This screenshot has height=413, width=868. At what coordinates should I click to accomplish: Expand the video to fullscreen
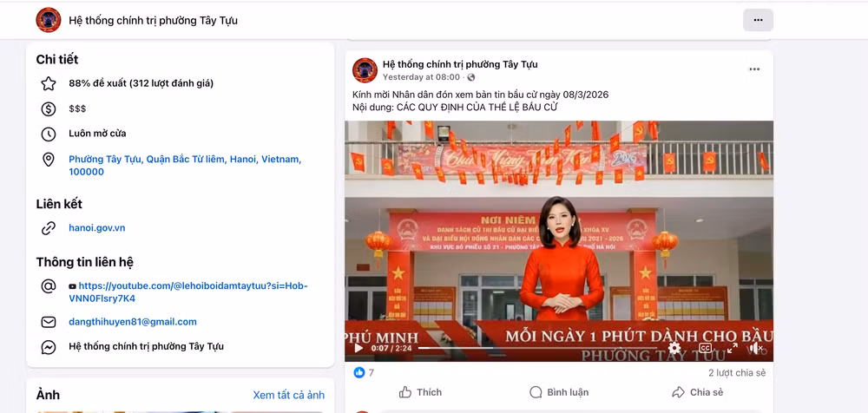(x=732, y=348)
